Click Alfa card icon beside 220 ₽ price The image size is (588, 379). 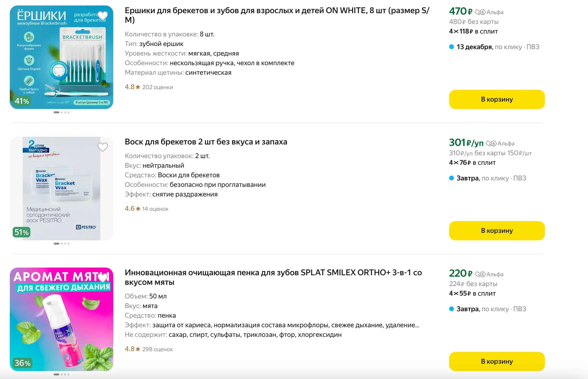(x=480, y=274)
